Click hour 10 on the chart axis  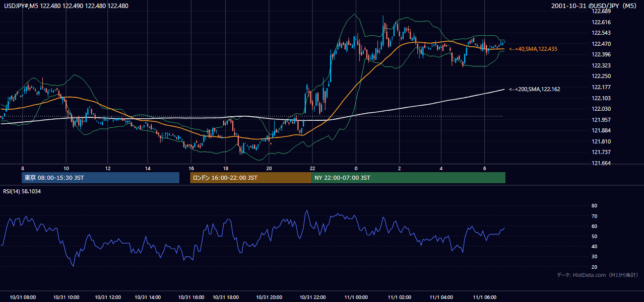(x=66, y=168)
